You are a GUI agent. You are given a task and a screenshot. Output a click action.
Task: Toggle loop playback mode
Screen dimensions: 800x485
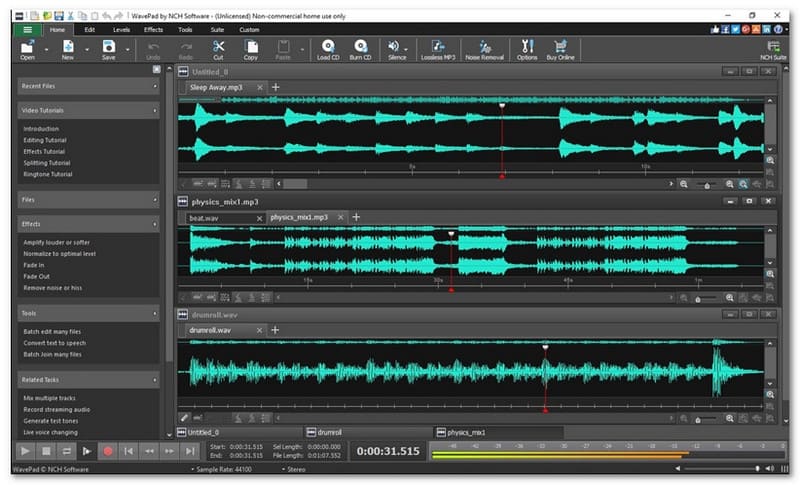[x=66, y=451]
